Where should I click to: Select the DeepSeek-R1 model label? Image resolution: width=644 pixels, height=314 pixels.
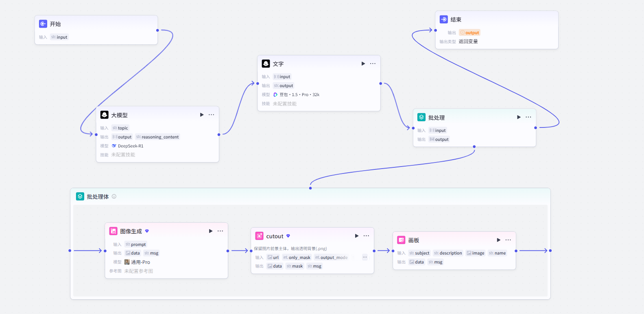(127, 146)
